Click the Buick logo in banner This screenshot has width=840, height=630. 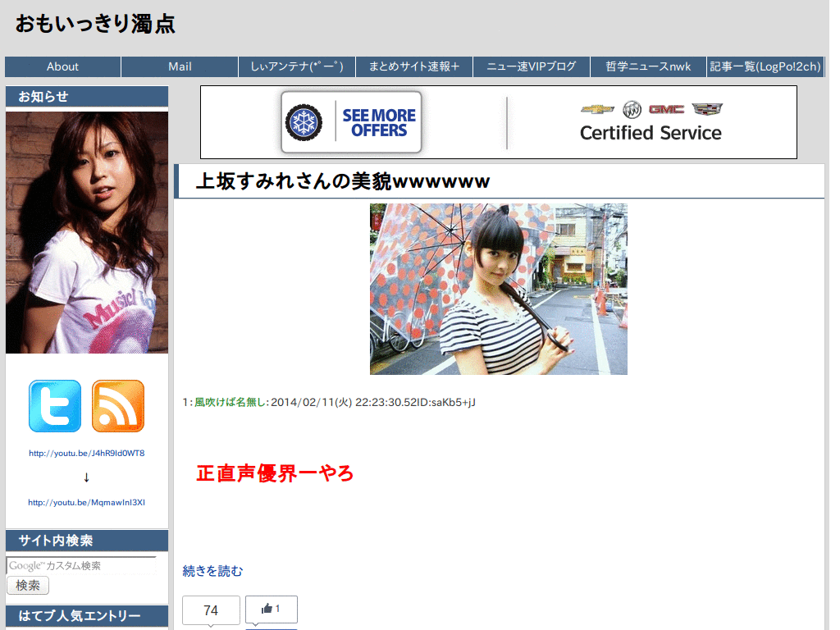(x=632, y=109)
